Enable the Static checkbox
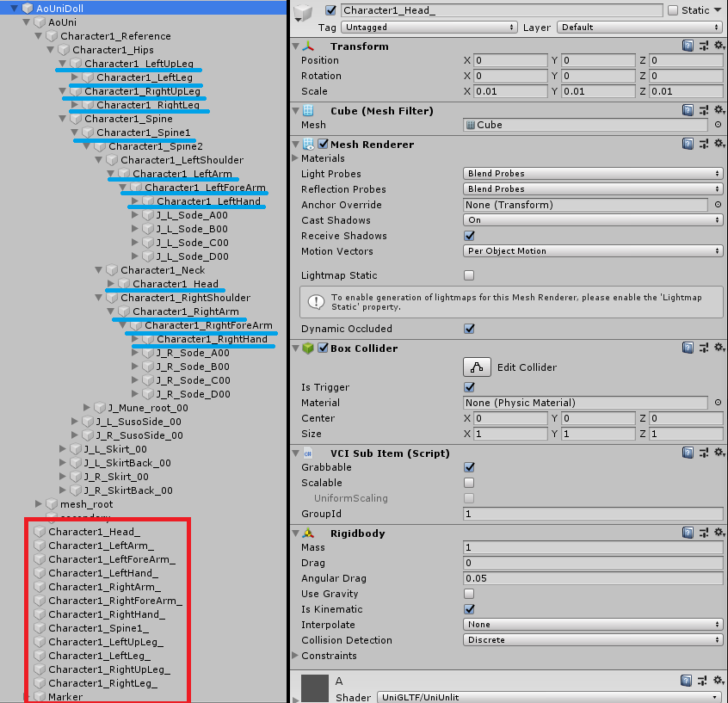This screenshot has width=728, height=703. (x=673, y=10)
